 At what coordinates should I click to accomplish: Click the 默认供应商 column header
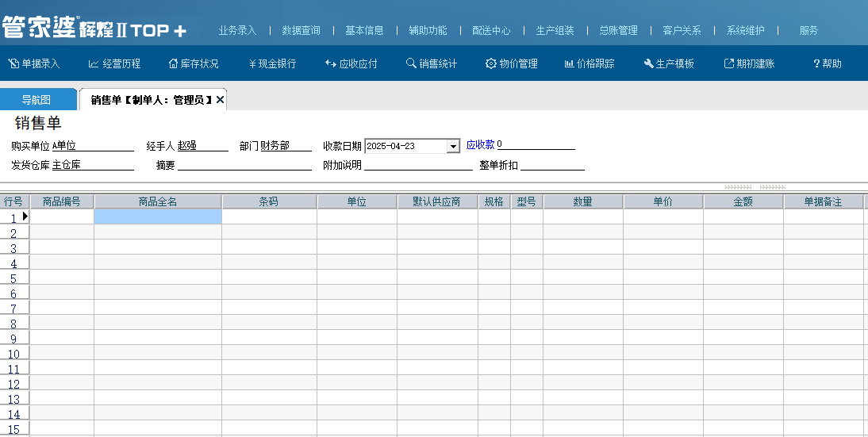click(x=437, y=202)
